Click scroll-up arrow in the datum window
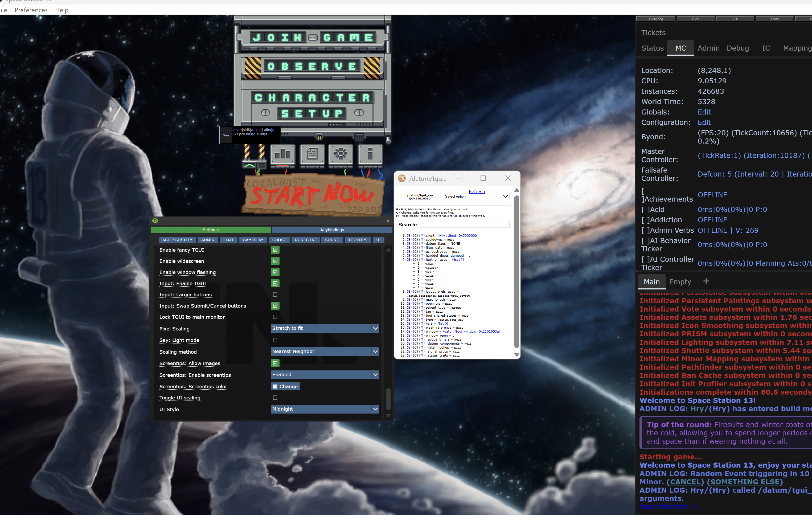This screenshot has height=515, width=812. point(516,191)
